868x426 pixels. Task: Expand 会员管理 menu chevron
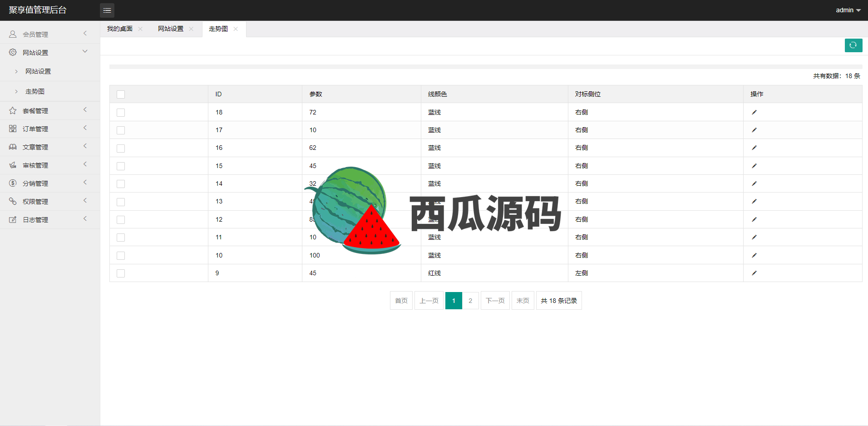[85, 33]
